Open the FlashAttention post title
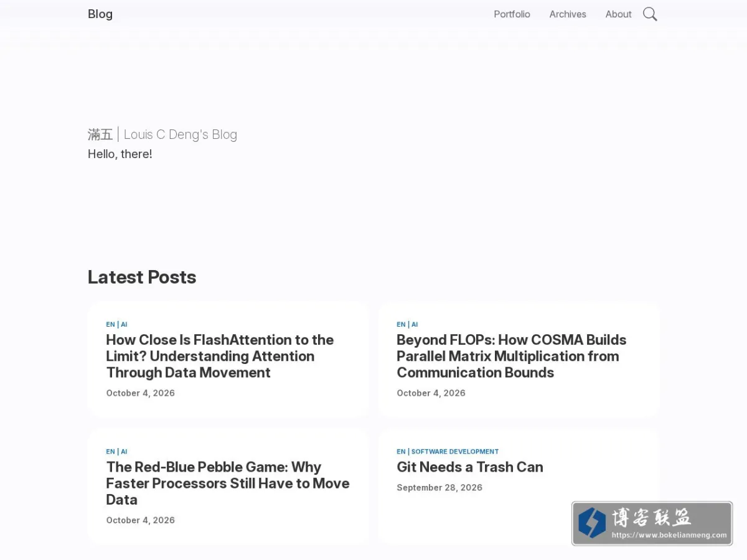Screen dimensions: 747x560 [220, 356]
